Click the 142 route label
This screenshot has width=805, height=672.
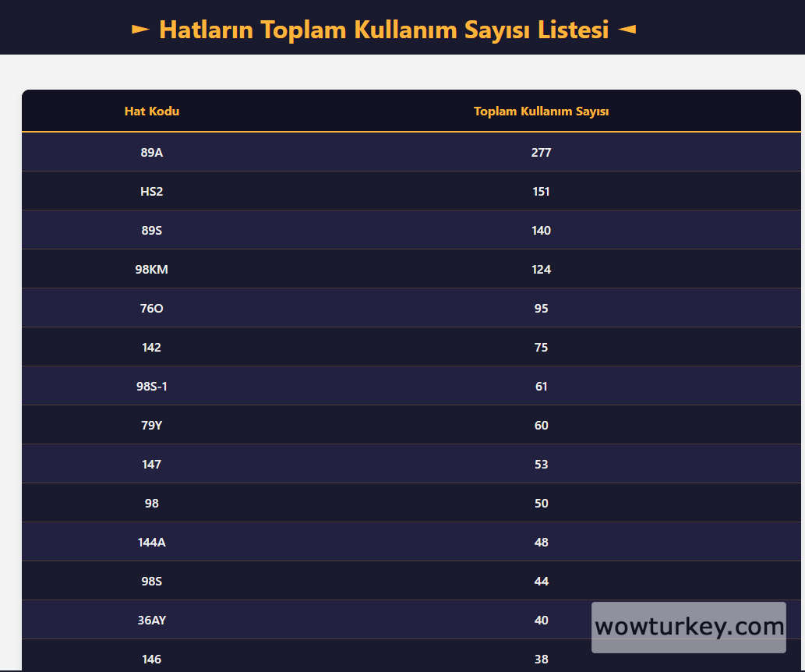[x=151, y=347]
